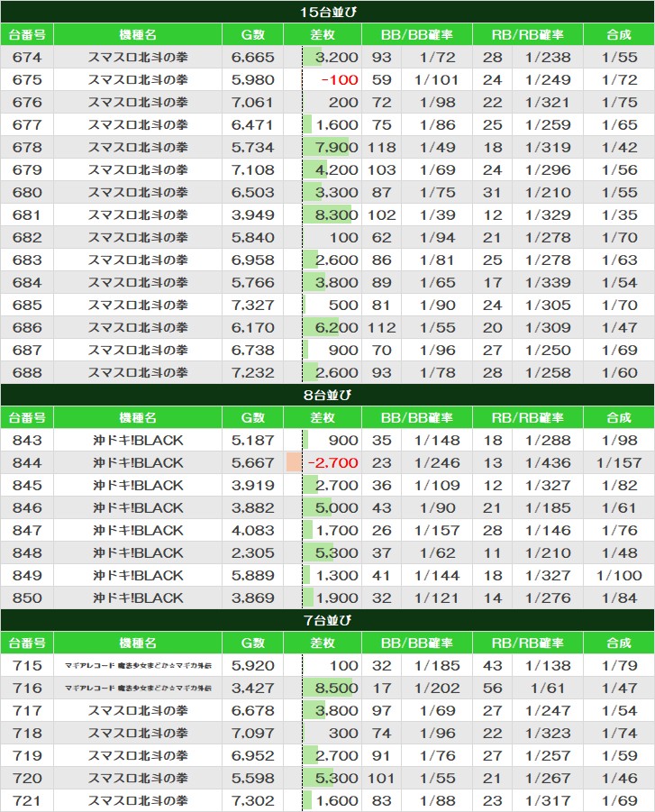Click the red -100 value in row 675
Viewport: 655px width, 812px height.
pos(340,79)
